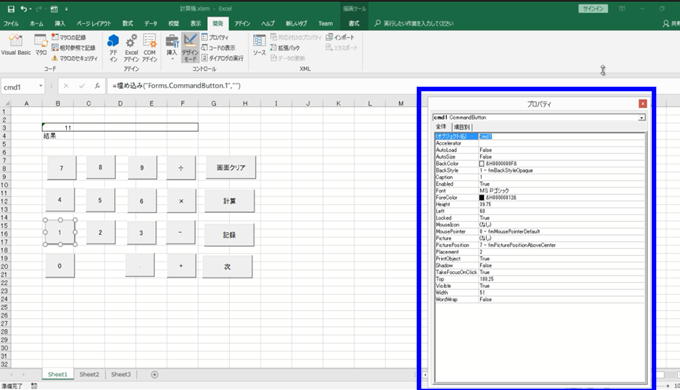
Task: Open the quick access toolbar customize dropdown
Action: [66, 9]
